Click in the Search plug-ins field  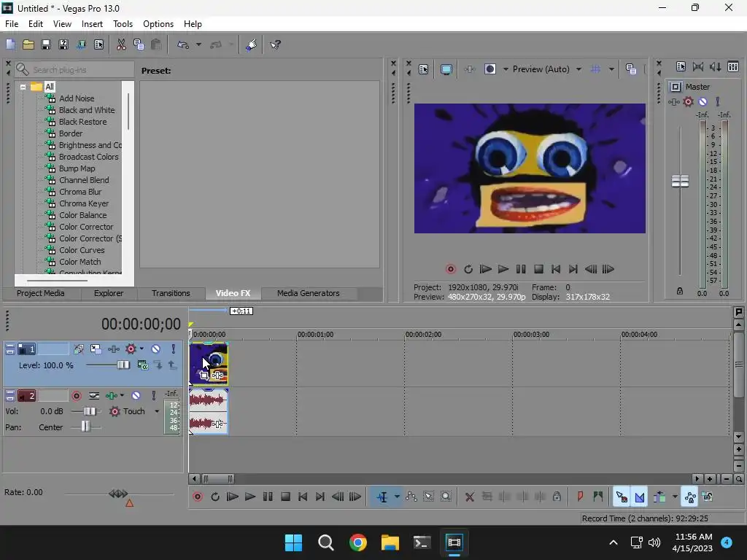click(x=74, y=70)
